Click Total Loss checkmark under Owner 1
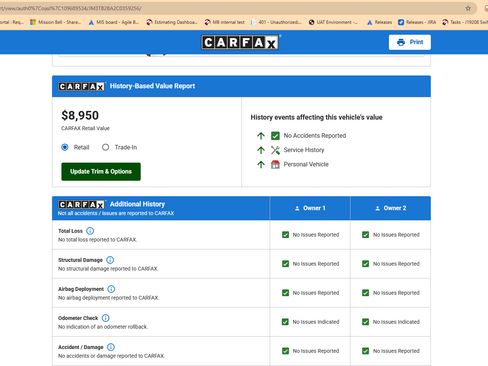This screenshot has width=488, height=366. tap(285, 235)
